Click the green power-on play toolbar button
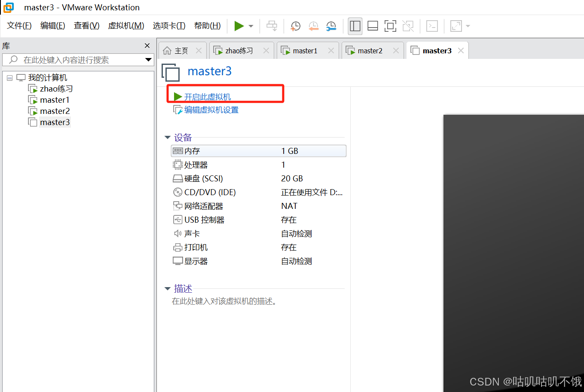Image resolution: width=584 pixels, height=392 pixels. pos(239,26)
